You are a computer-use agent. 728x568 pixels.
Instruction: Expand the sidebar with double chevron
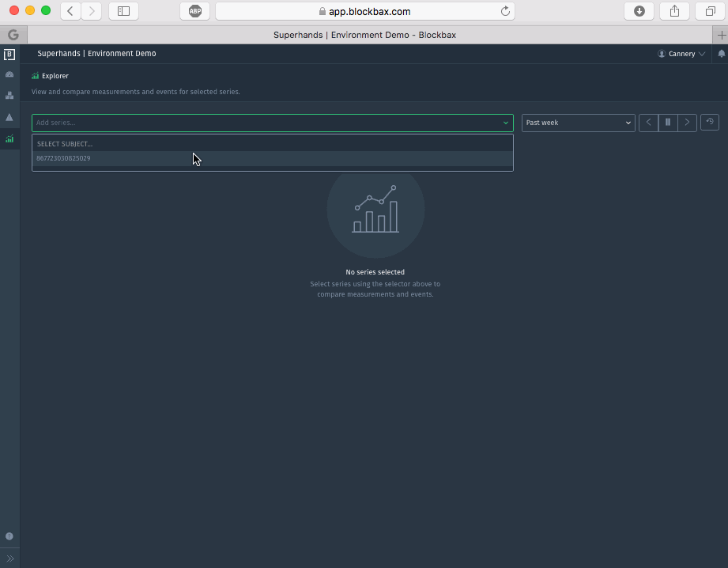tap(9, 559)
